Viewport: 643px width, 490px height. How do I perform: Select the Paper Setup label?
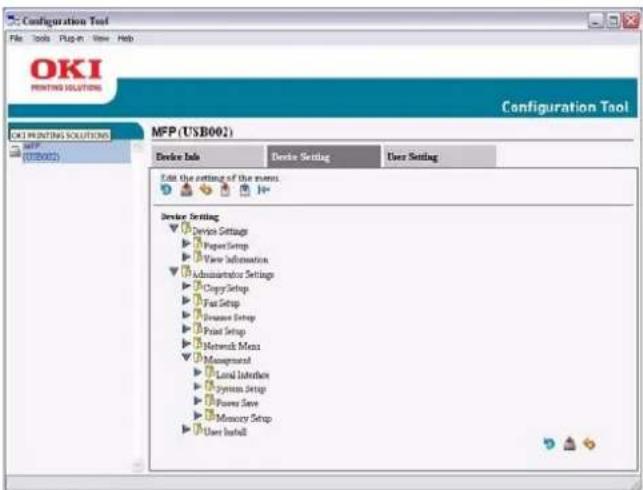coord(226,246)
